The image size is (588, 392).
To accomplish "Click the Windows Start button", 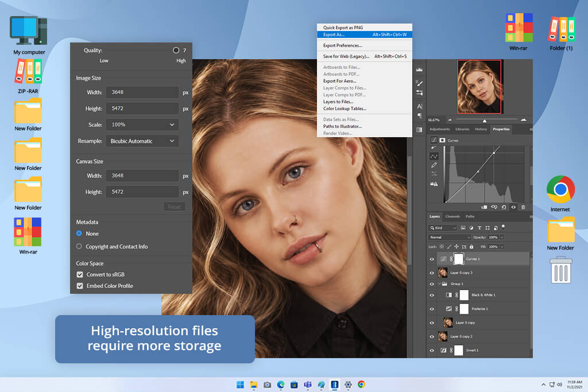I will point(241,385).
